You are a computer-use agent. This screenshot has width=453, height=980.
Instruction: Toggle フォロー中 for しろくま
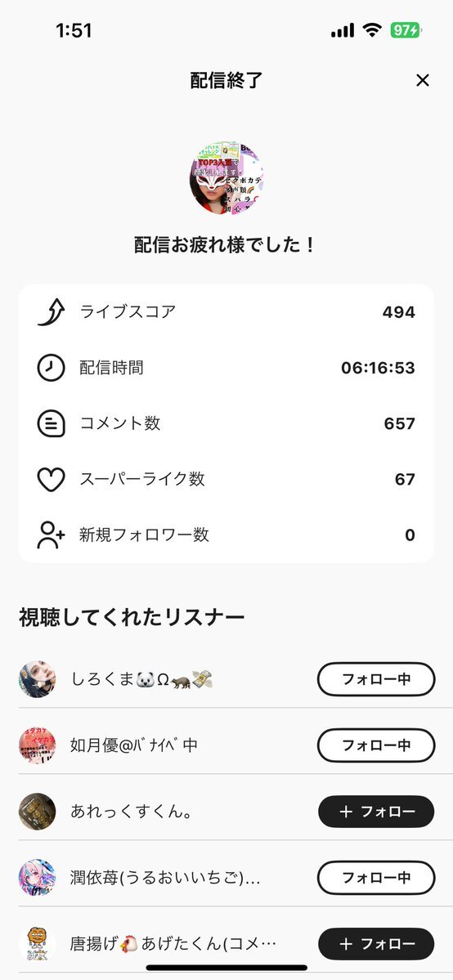click(376, 678)
